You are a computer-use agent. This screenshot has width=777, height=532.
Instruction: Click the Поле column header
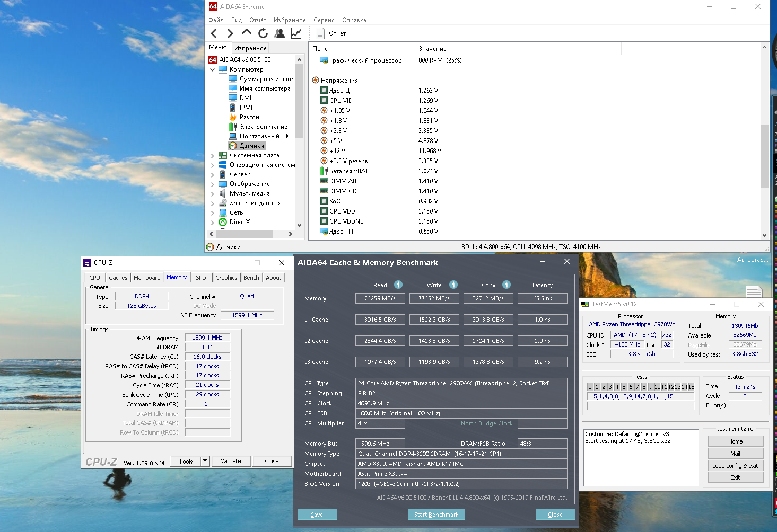(362, 49)
